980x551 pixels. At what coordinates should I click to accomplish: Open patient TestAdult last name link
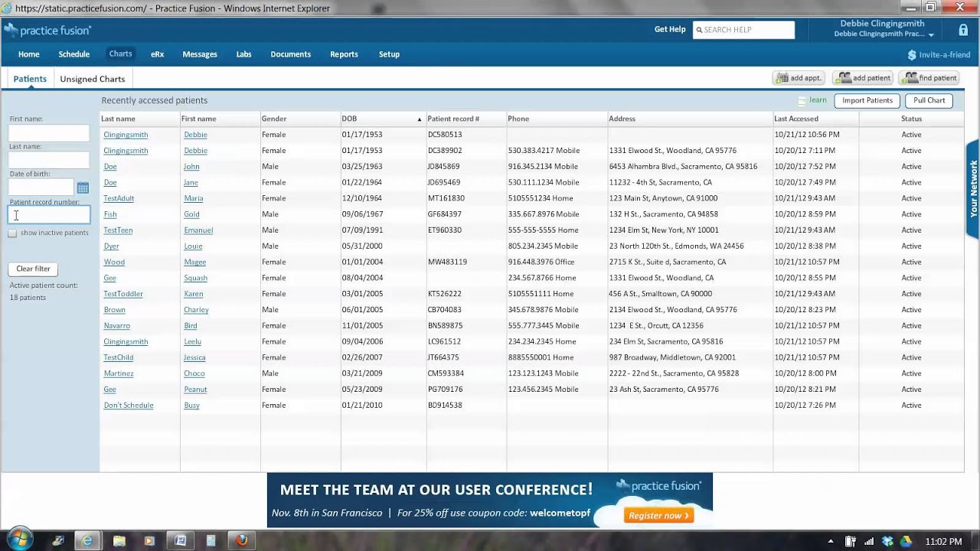[119, 198]
